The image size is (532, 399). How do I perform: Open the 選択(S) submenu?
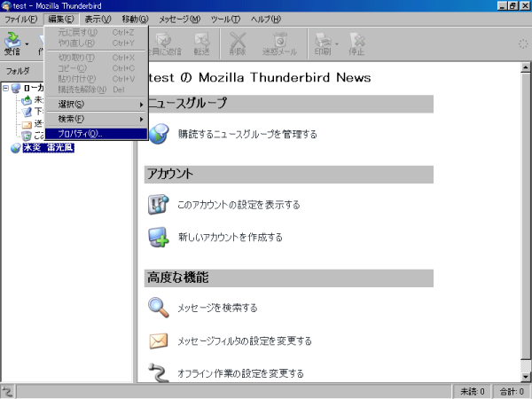[97, 104]
